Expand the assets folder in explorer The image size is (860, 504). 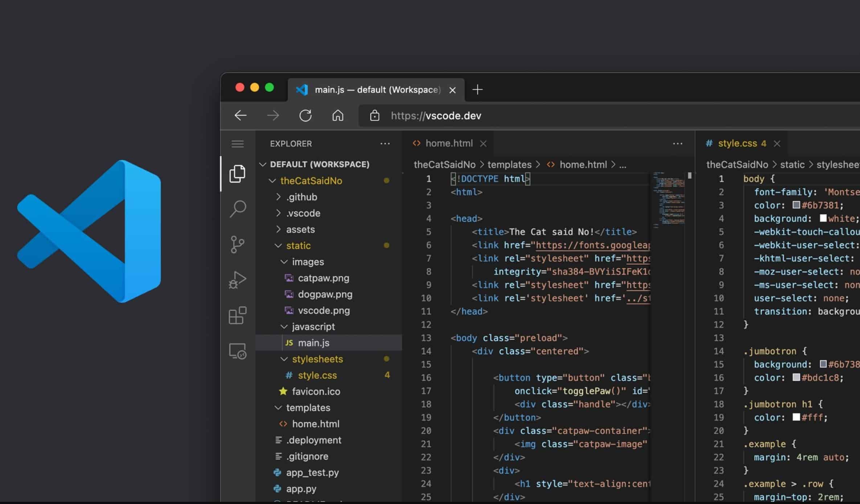pyautogui.click(x=299, y=229)
